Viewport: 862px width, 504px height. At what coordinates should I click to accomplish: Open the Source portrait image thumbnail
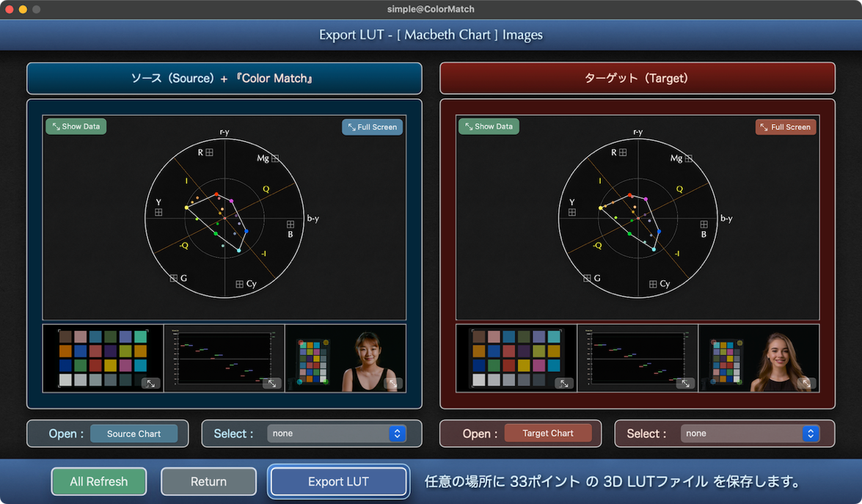[x=346, y=358]
